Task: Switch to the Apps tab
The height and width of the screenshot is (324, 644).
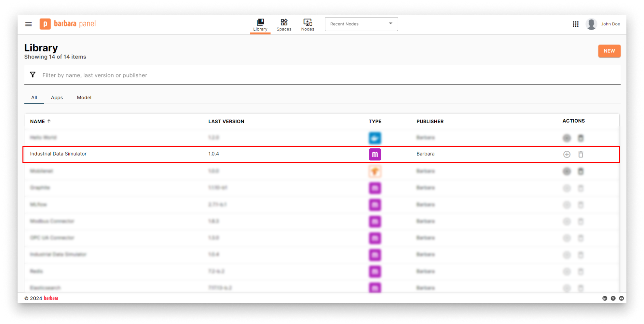Action: click(57, 98)
